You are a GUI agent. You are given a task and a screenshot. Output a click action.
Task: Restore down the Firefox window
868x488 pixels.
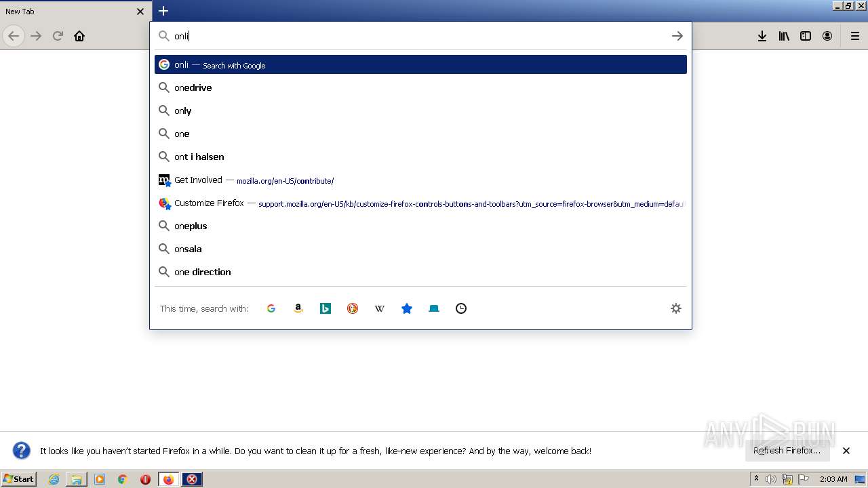(848, 5)
